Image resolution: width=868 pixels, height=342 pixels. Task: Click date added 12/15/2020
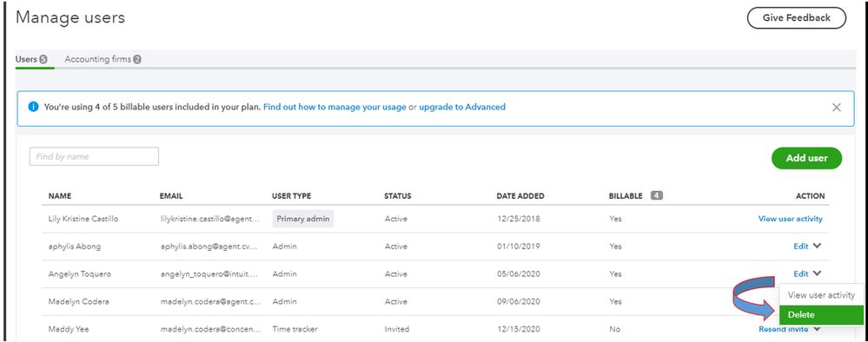(x=518, y=329)
